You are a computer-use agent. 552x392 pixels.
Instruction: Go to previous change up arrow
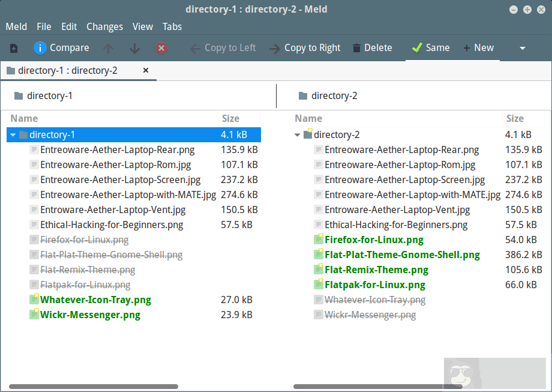(108, 48)
